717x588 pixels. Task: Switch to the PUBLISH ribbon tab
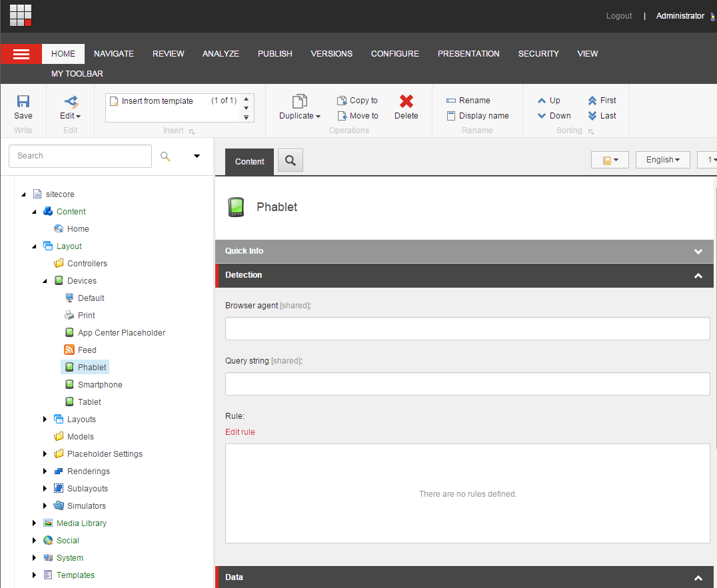click(x=275, y=53)
